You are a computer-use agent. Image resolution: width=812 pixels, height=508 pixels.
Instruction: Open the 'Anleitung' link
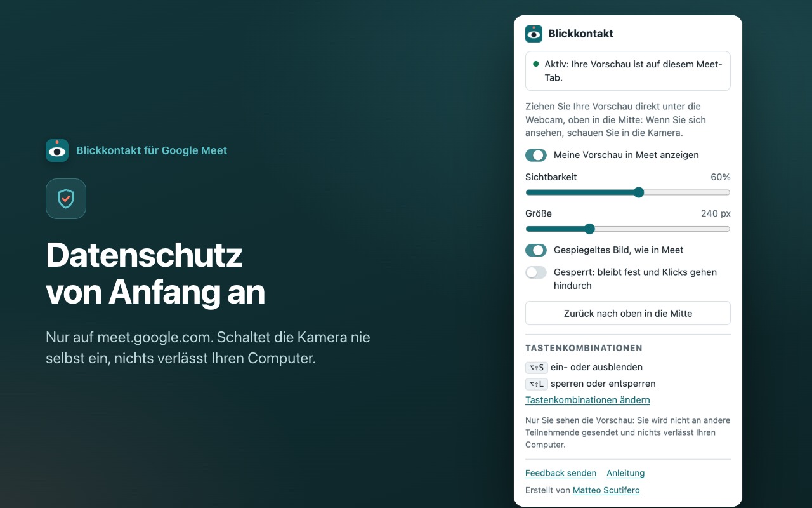point(625,473)
